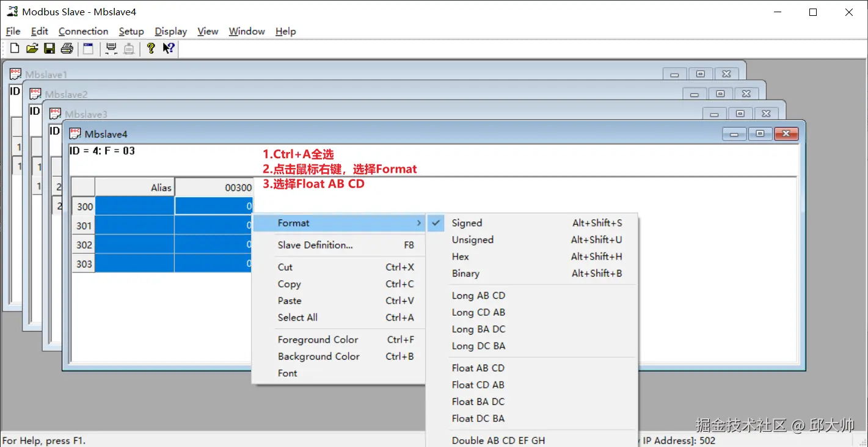Image resolution: width=868 pixels, height=447 pixels.
Task: Minimize the Mbslave4 child window
Action: point(734,134)
